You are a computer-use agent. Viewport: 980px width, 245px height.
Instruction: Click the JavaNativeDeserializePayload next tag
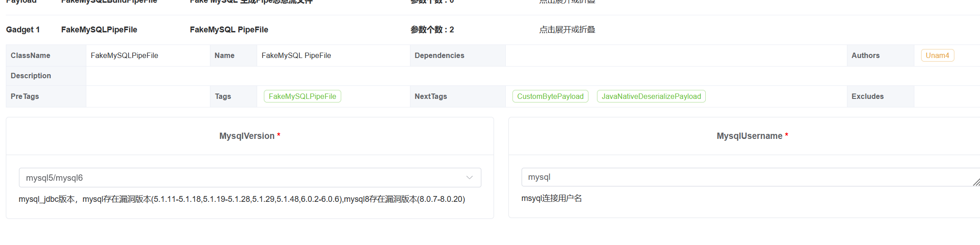[651, 96]
